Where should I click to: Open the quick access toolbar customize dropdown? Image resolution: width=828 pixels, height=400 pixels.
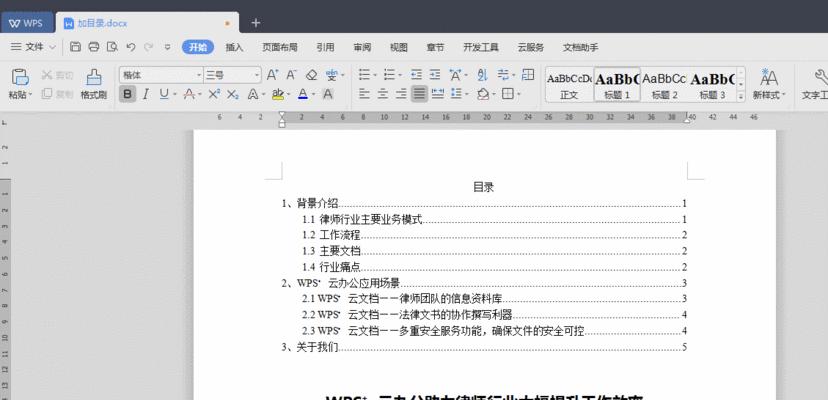pos(167,47)
